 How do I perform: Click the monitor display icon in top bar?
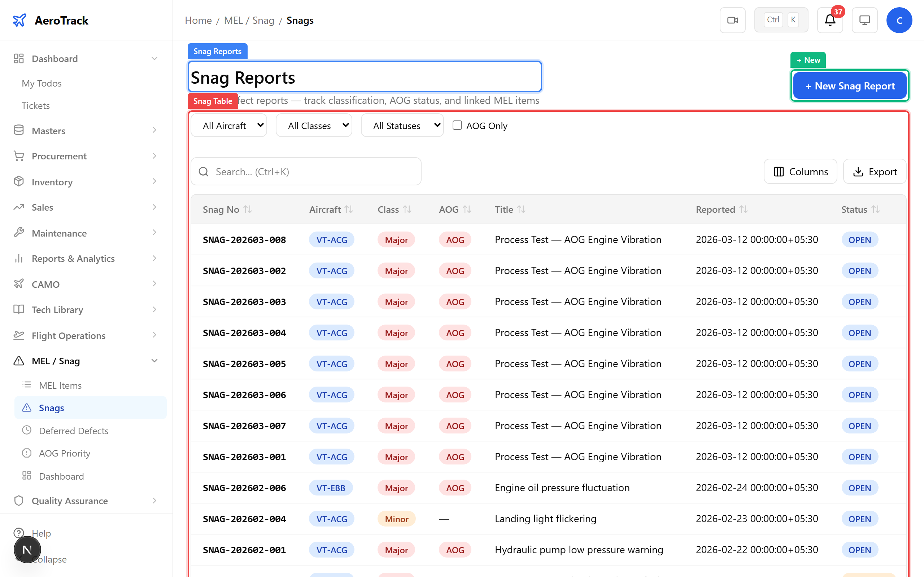[864, 20]
